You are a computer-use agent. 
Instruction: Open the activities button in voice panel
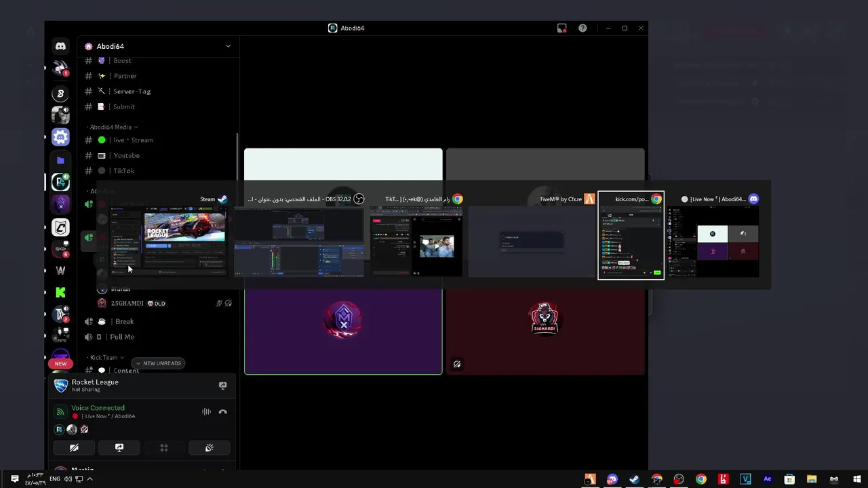click(163, 448)
